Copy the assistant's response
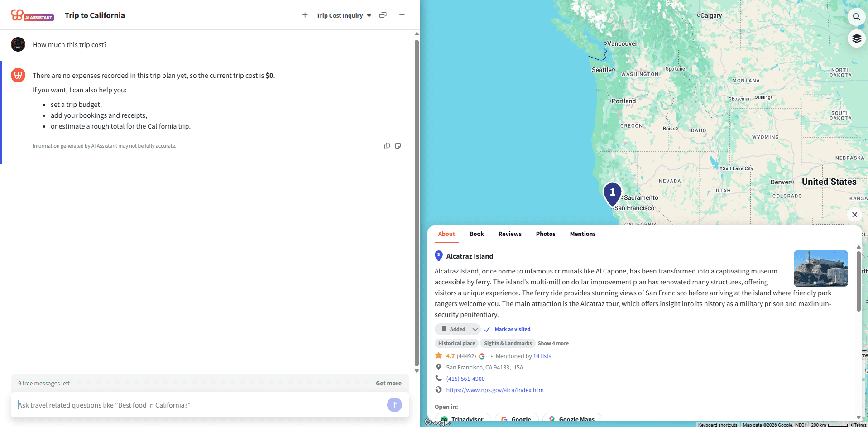This screenshot has width=868, height=427. 387,146
